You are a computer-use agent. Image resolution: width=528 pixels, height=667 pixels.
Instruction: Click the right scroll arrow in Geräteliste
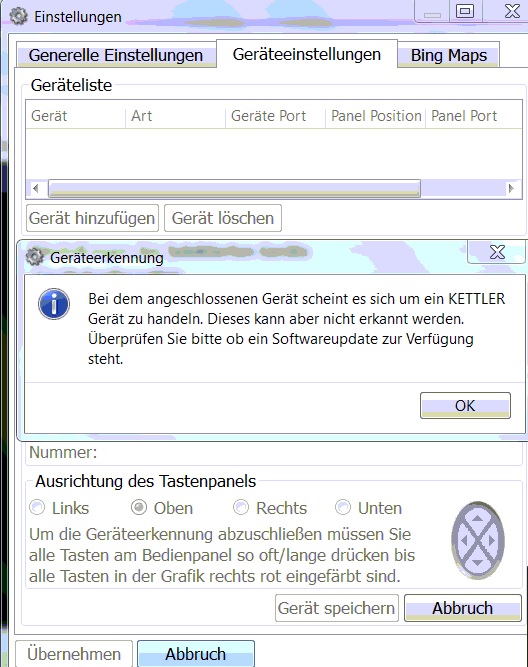point(511,188)
